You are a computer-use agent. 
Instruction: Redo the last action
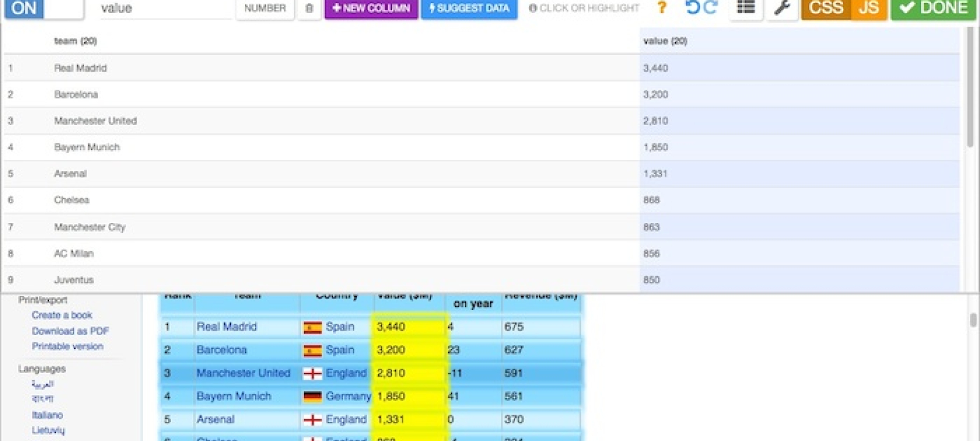[710, 7]
